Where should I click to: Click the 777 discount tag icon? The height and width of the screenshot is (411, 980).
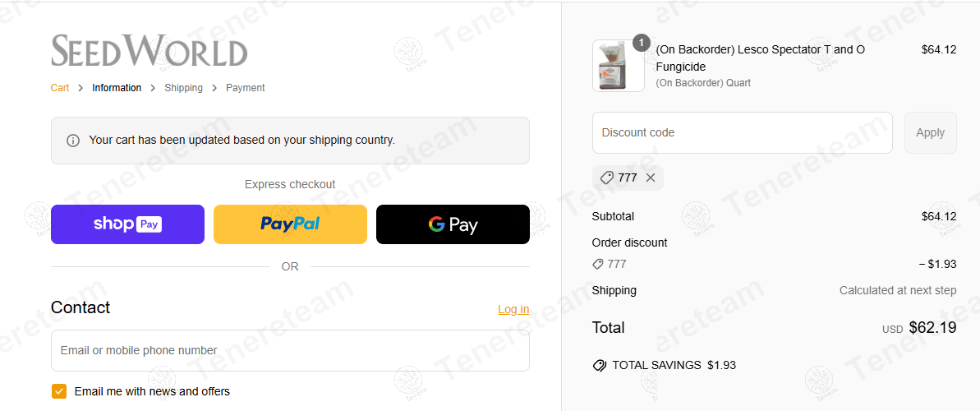coord(607,178)
